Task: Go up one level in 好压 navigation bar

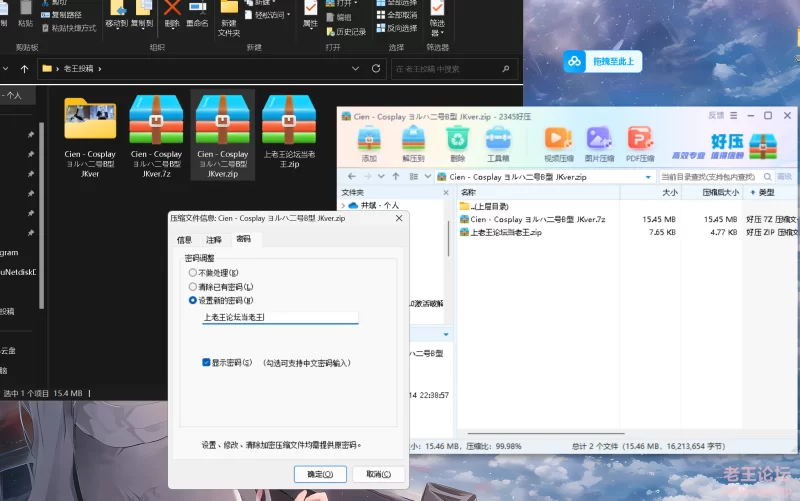Action: coord(396,177)
